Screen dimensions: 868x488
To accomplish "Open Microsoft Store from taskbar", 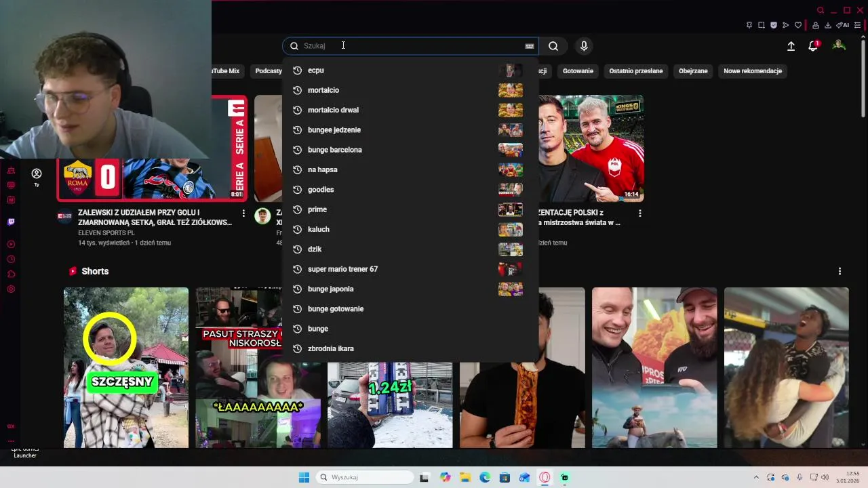I will tap(505, 477).
